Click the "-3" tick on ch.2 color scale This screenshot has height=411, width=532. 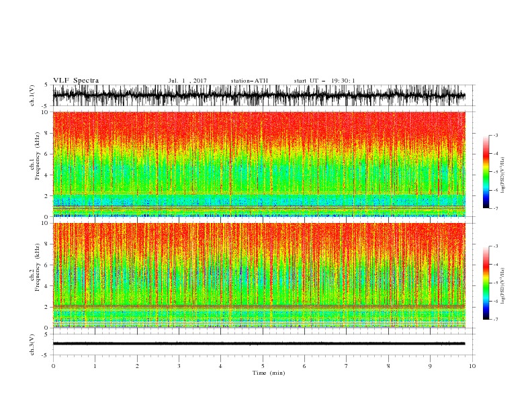pyautogui.click(x=496, y=246)
